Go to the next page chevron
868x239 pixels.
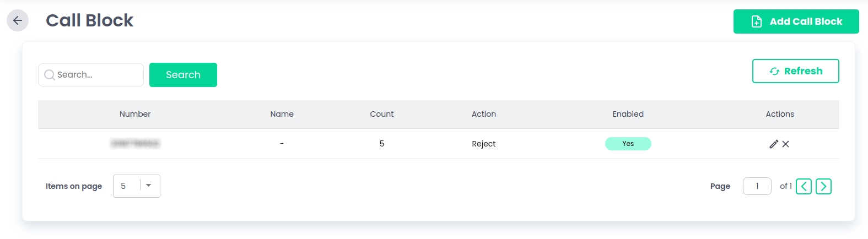[823, 187]
